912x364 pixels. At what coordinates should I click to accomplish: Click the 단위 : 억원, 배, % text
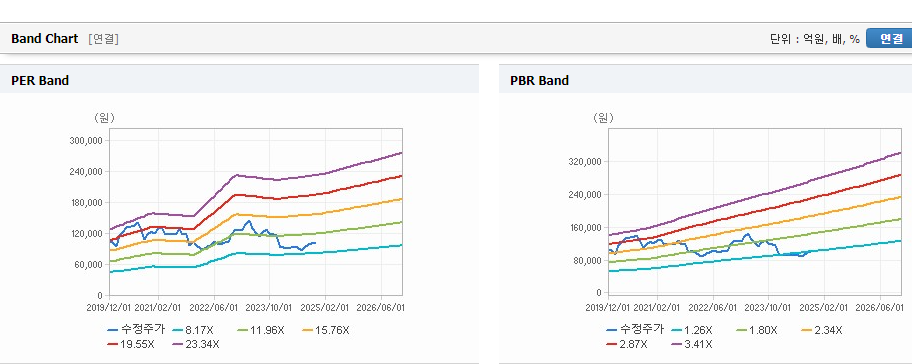click(x=814, y=39)
